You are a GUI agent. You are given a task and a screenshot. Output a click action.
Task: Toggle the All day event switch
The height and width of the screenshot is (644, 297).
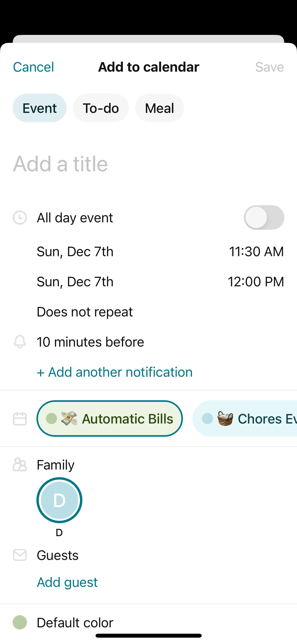click(x=264, y=218)
